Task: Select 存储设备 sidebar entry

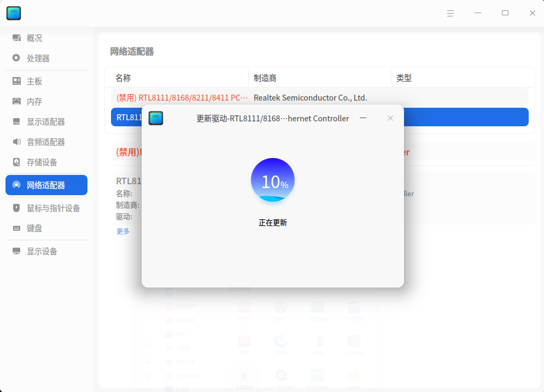Action: [46, 162]
